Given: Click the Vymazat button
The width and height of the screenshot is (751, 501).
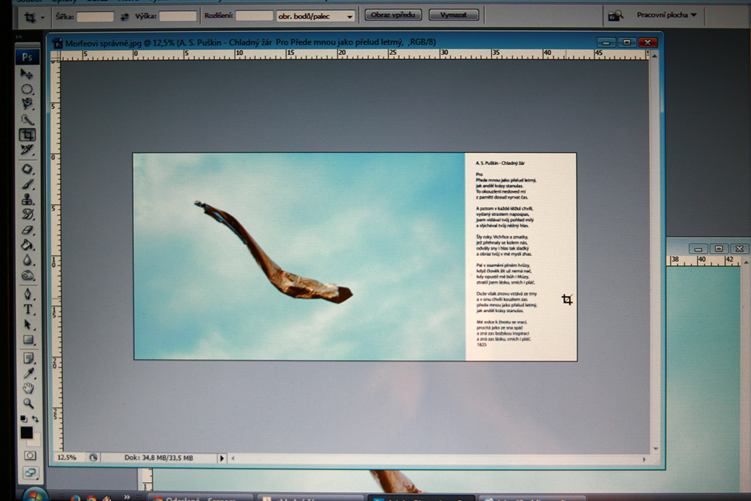Looking at the screenshot, I should coord(453,15).
